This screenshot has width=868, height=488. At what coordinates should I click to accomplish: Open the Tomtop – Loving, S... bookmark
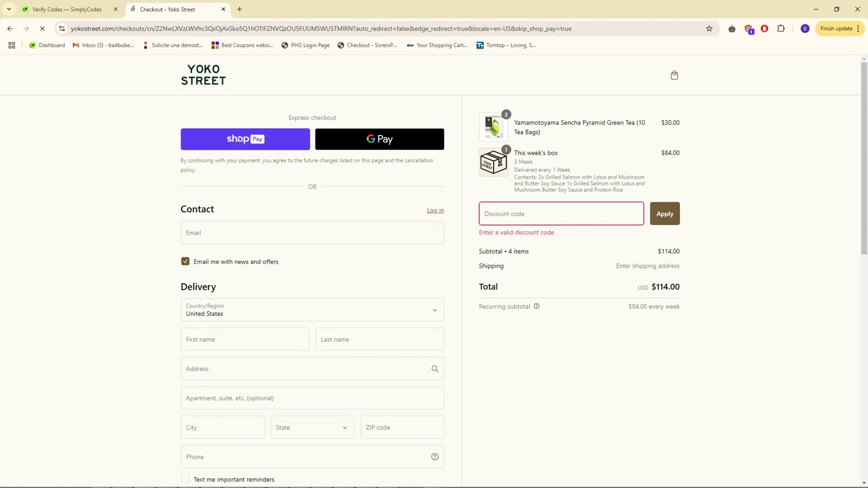[506, 45]
